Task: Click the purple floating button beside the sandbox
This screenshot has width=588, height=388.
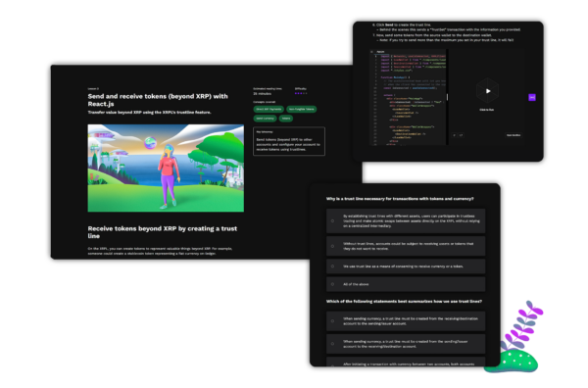Action: click(x=532, y=97)
